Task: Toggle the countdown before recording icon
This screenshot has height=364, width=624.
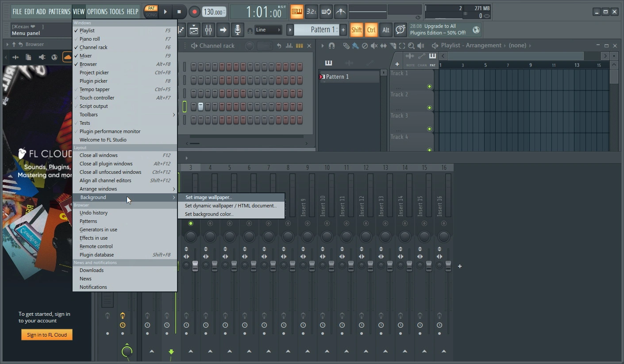Action: 312,12
